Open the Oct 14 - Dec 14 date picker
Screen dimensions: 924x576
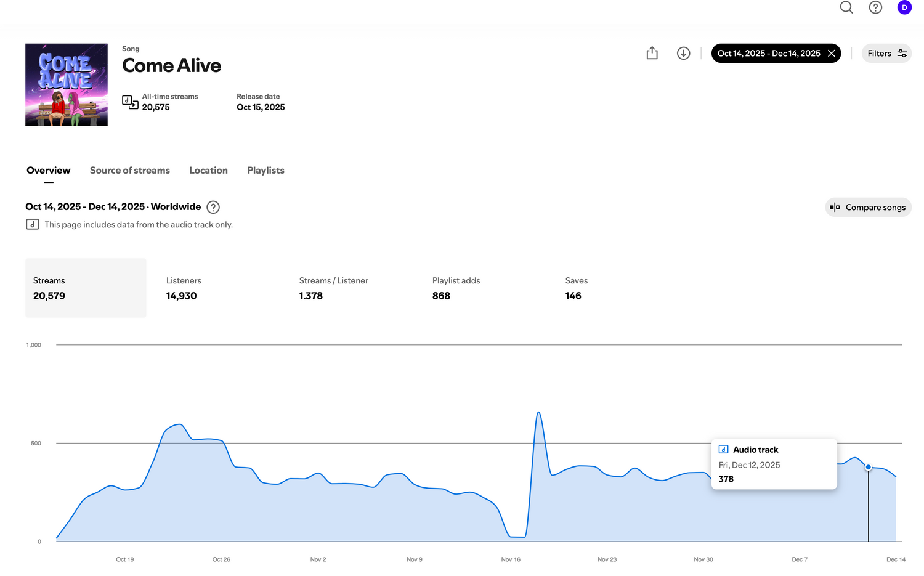pos(768,54)
